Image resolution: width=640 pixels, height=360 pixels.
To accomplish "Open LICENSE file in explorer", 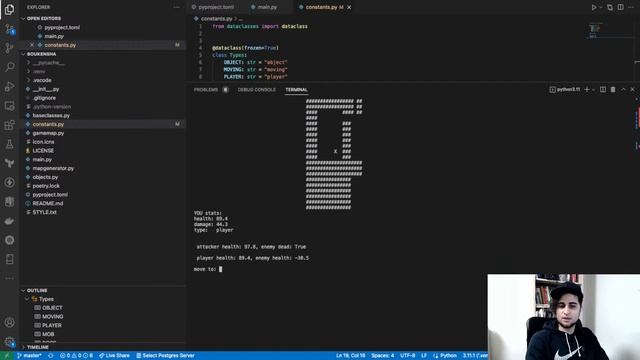I will 43,151.
